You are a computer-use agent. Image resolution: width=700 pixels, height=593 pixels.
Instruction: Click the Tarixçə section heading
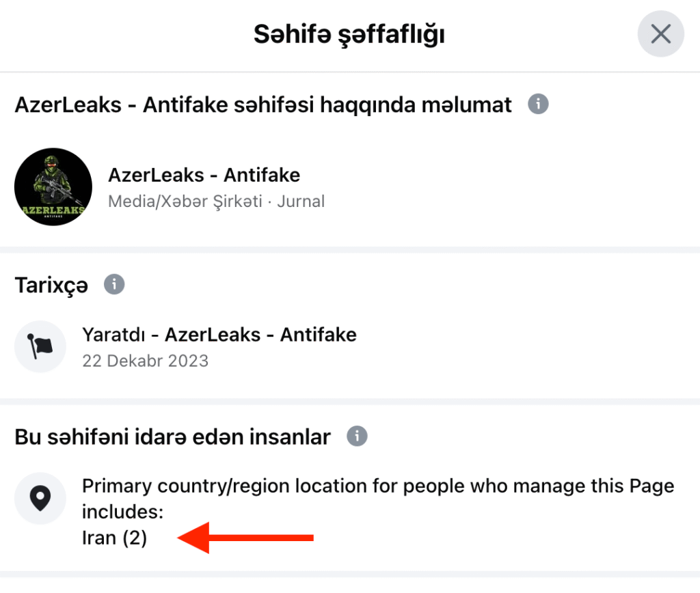[x=51, y=285]
